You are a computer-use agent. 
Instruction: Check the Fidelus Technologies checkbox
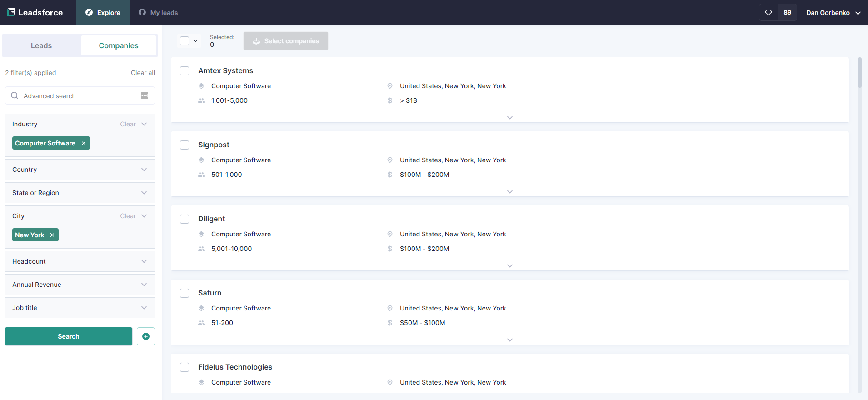[x=185, y=367]
